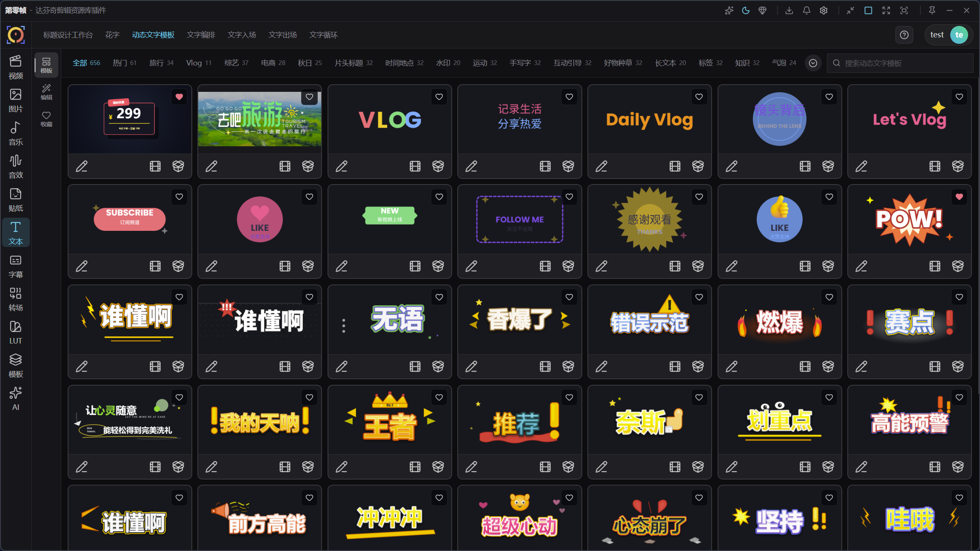Viewport: 980px width, 551px height.
Task: Click the cube icon under POW! template
Action: [x=958, y=266]
